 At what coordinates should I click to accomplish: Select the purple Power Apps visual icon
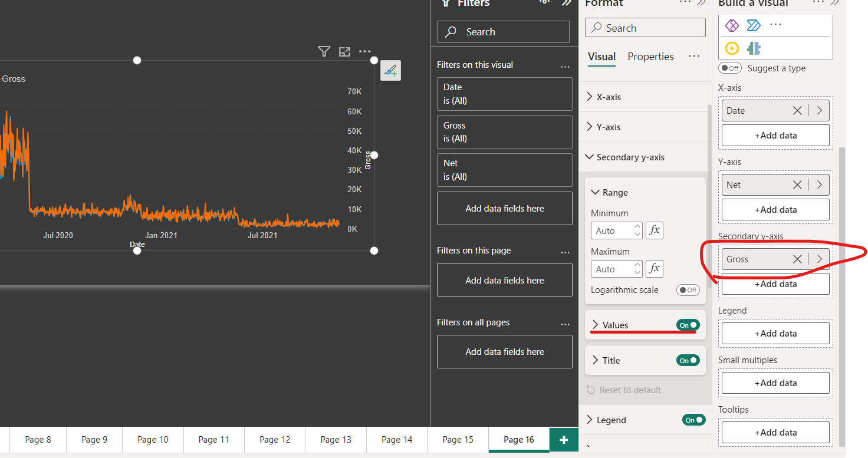click(732, 25)
